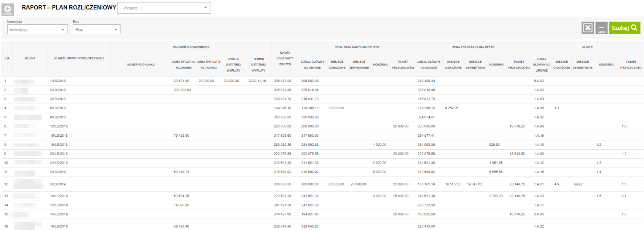This screenshot has width=644, height=230.
Task: Select contract number 1/LS/2018
Action: [58, 81]
